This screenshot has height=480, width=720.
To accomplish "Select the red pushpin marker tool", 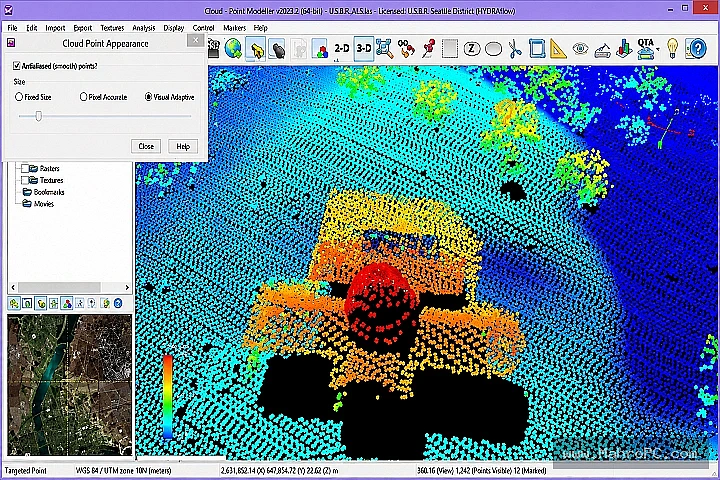I will click(428, 48).
